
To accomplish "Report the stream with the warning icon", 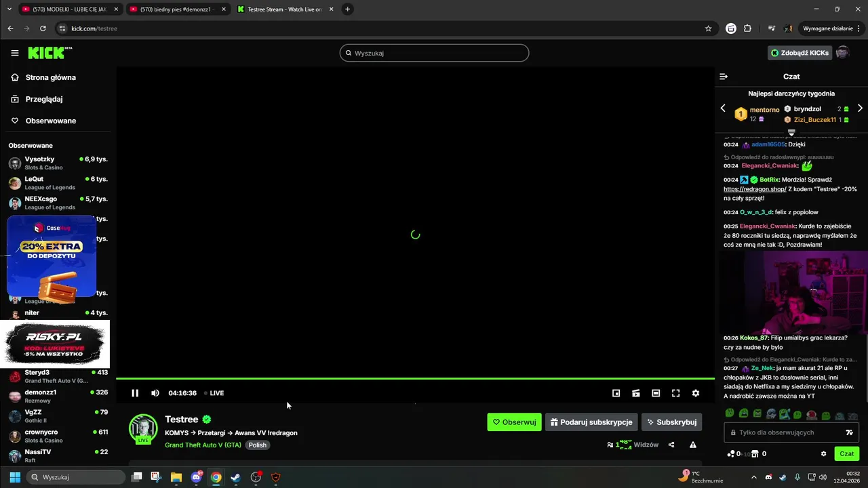I will [x=692, y=445].
